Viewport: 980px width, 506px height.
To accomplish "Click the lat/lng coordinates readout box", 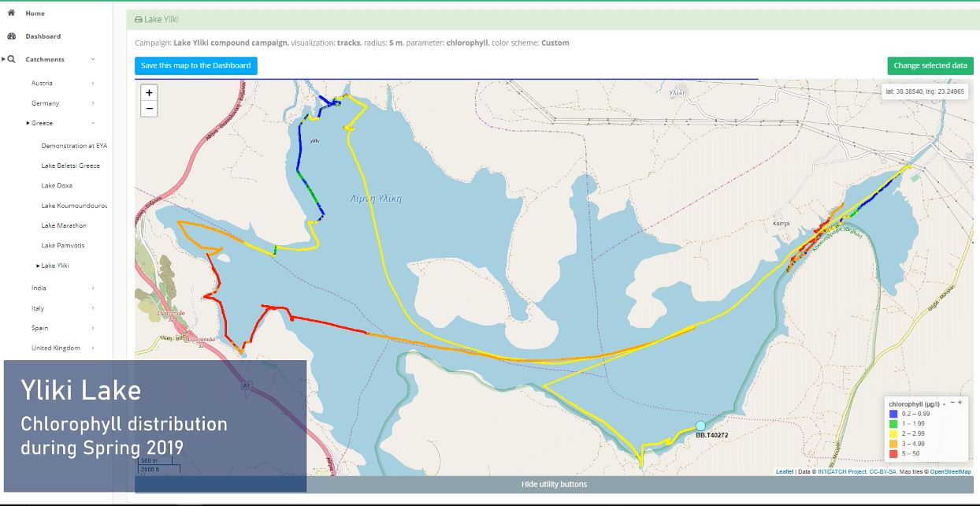I will pyautogui.click(x=926, y=91).
